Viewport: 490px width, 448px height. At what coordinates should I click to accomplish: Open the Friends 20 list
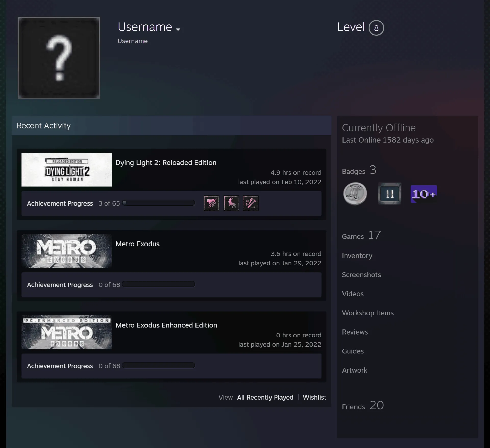coord(363,405)
